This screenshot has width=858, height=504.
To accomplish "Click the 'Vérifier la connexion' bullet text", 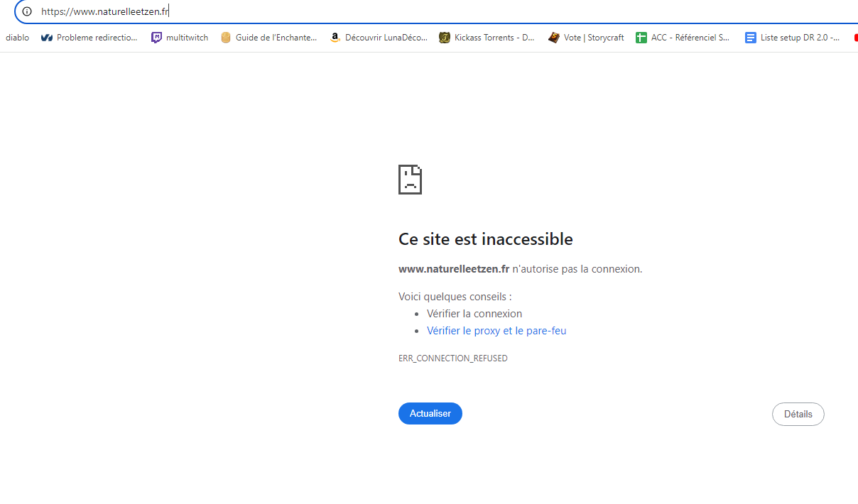I will [474, 314].
